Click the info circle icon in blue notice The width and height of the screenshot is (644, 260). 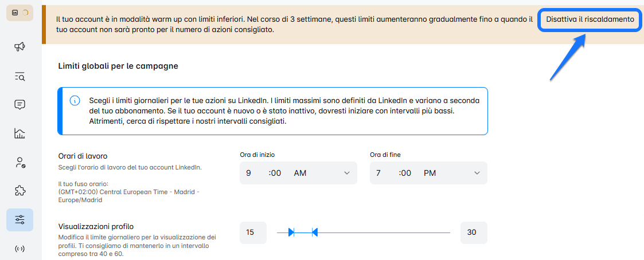(x=75, y=101)
